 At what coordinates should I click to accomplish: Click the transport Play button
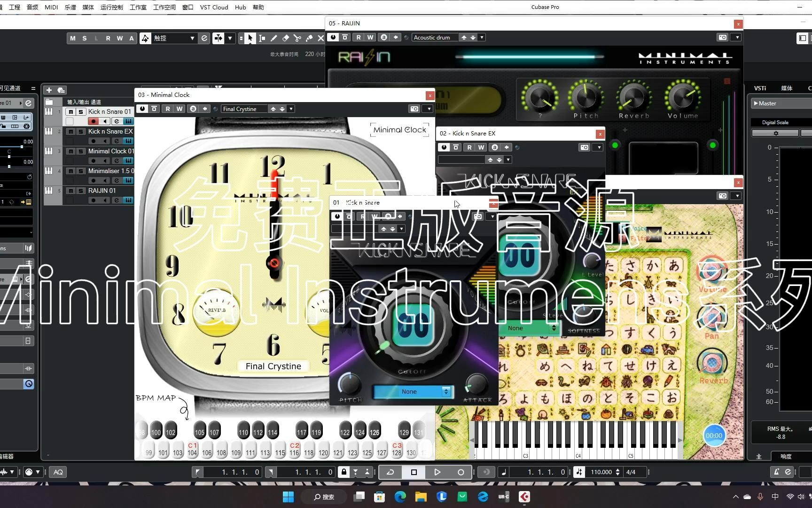coord(437,472)
